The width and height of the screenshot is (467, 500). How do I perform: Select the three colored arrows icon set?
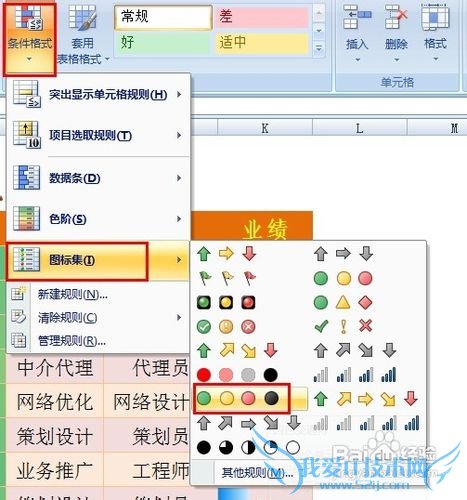[226, 254]
